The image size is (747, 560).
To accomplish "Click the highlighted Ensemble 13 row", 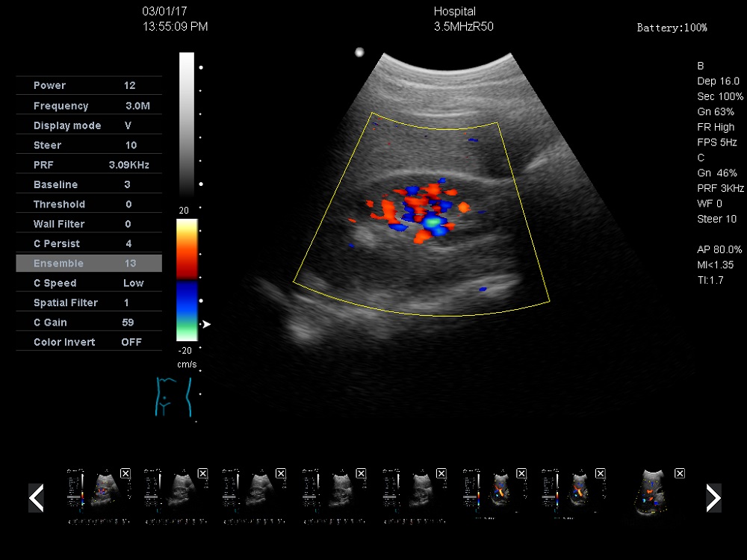I will pos(89,264).
